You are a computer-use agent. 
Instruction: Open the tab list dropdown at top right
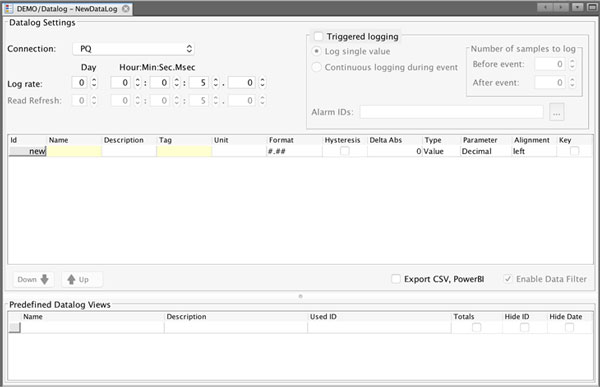click(577, 7)
